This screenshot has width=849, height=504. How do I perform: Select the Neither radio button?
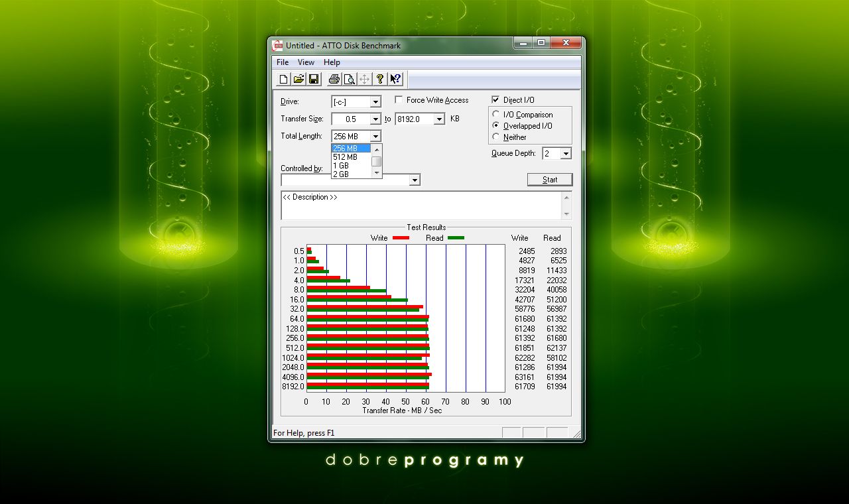point(496,137)
